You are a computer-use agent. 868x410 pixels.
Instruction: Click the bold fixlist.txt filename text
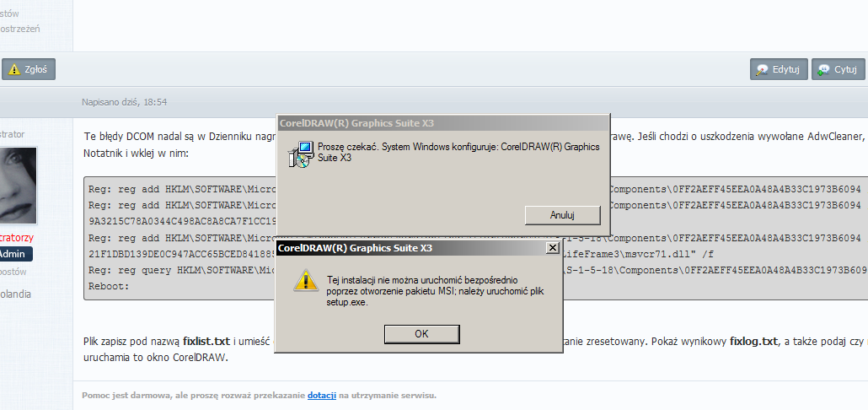[x=206, y=342]
